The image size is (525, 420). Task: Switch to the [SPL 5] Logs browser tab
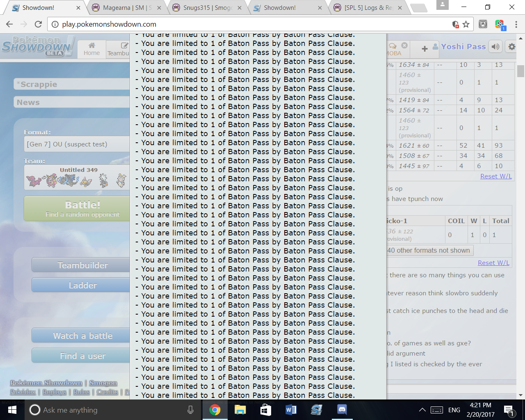tap(368, 8)
